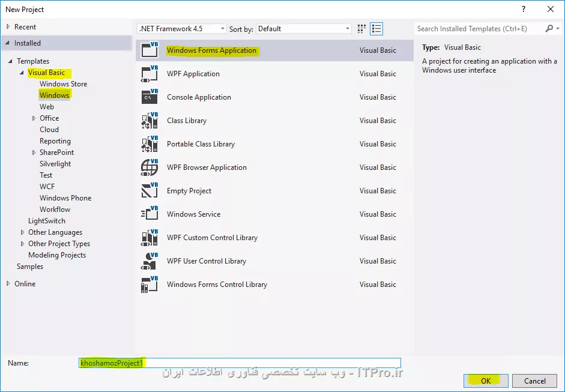Viewport: 565px width, 392px height.
Task: Select the Test category
Action: coord(46,175)
